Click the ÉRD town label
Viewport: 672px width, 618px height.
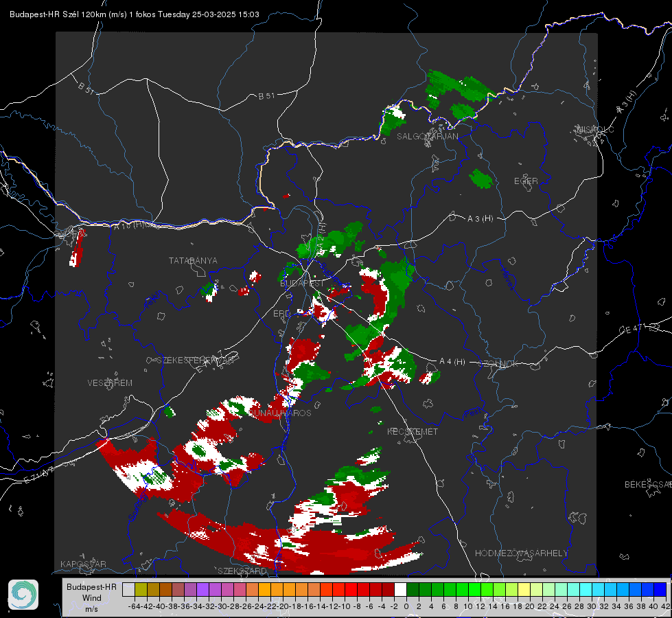click(281, 314)
